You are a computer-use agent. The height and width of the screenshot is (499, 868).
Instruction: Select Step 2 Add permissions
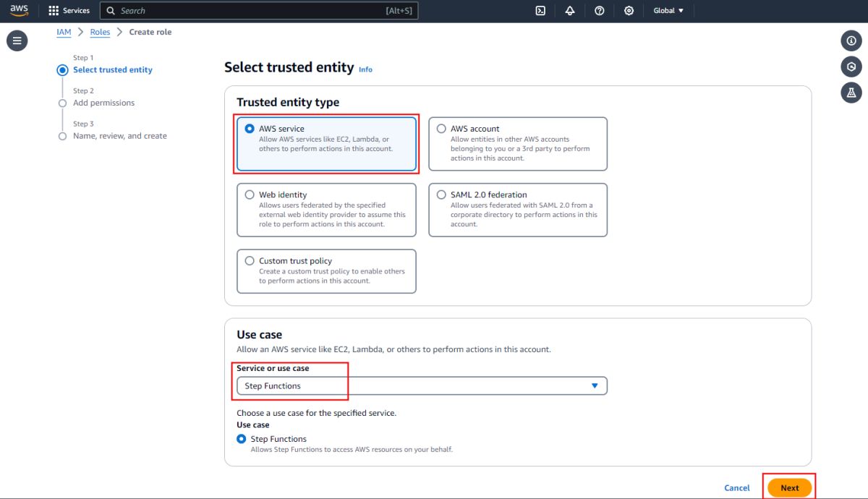click(x=103, y=103)
